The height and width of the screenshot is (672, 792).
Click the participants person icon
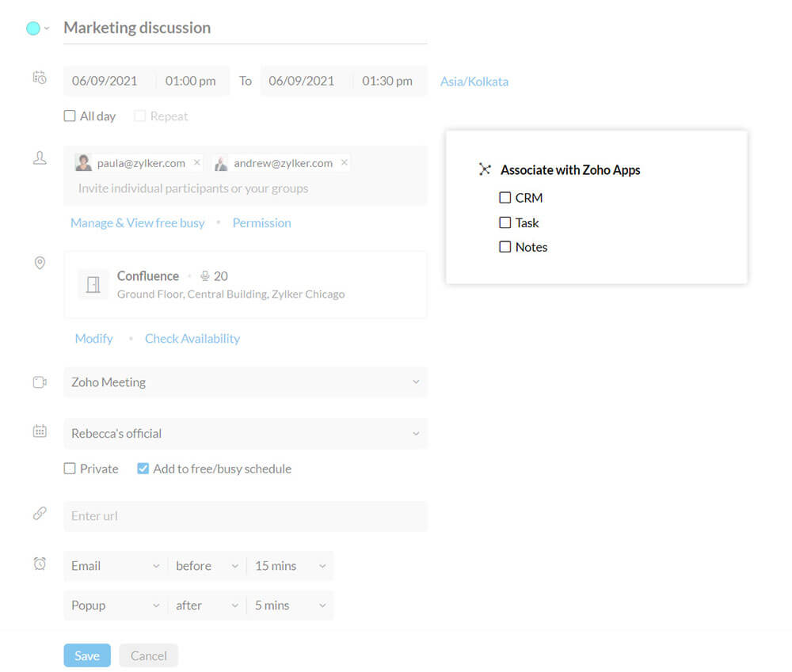(40, 158)
